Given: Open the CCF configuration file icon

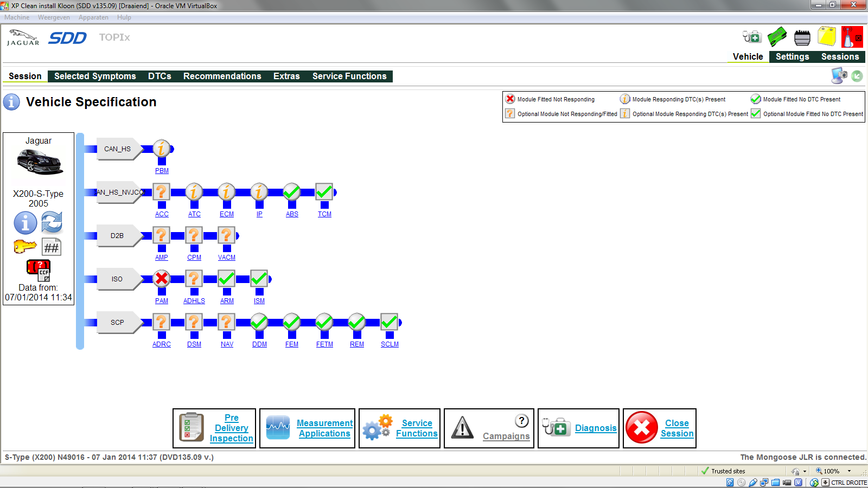Looking at the screenshot, I should 39,269.
